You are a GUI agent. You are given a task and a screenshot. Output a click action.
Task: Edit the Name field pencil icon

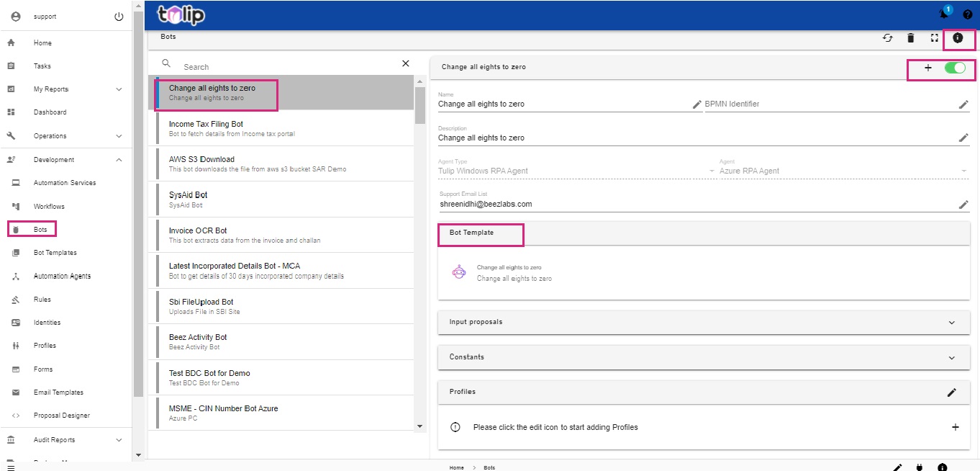click(x=697, y=104)
